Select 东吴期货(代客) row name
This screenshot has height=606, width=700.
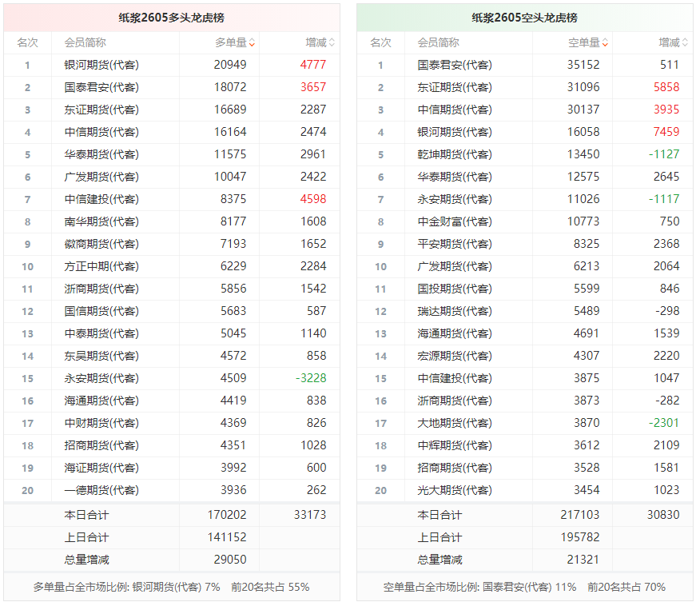[101, 356]
